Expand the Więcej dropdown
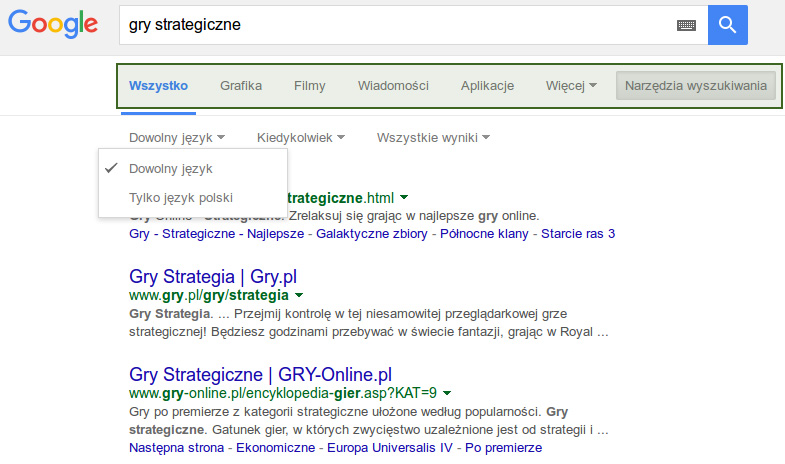 (571, 86)
